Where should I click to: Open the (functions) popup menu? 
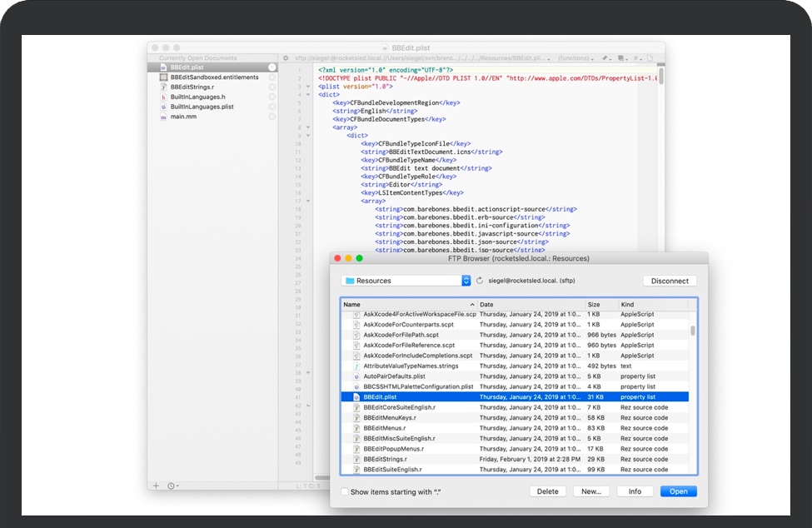click(575, 58)
